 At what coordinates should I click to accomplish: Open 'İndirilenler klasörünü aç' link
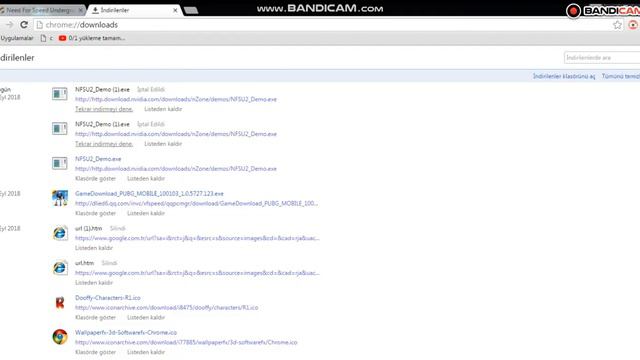point(564,76)
